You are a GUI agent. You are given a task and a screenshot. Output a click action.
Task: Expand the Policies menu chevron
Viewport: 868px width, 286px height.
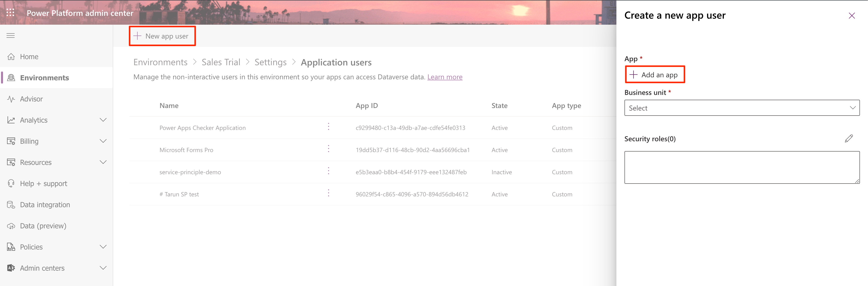pyautogui.click(x=103, y=247)
